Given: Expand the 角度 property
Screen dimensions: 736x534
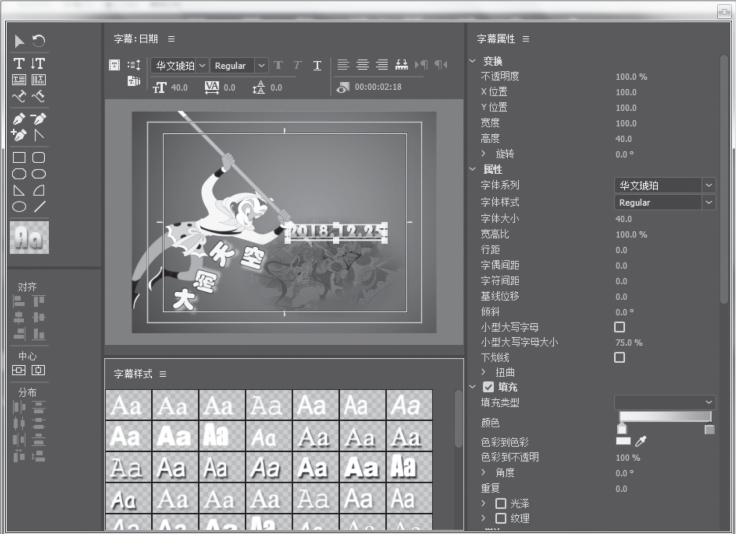Looking at the screenshot, I should coord(483,473).
